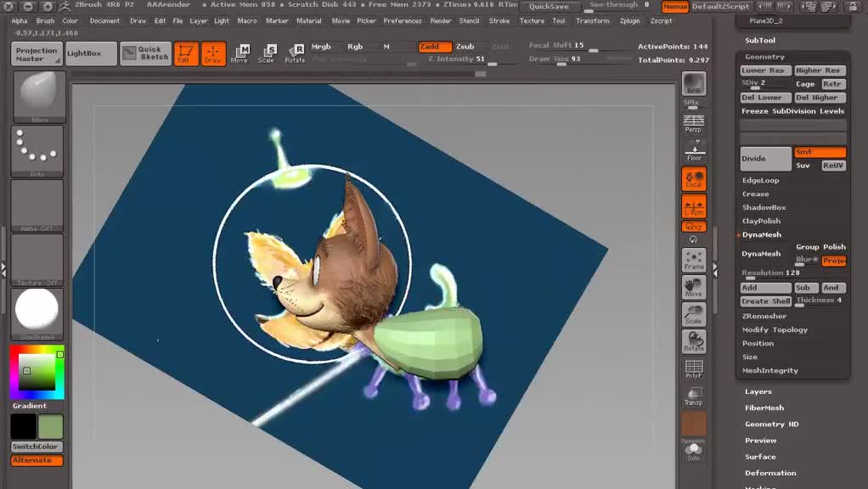Screen dimensions: 868x489
Task: Toggle XYZ rotation mode icon
Action: [694, 227]
